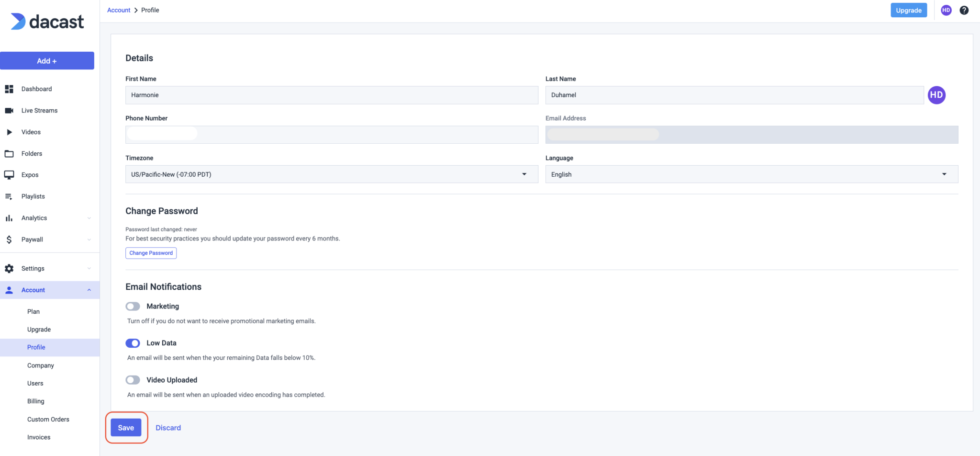Collapse the Account menu chevron
The height and width of the screenshot is (456, 980).
coord(89,290)
